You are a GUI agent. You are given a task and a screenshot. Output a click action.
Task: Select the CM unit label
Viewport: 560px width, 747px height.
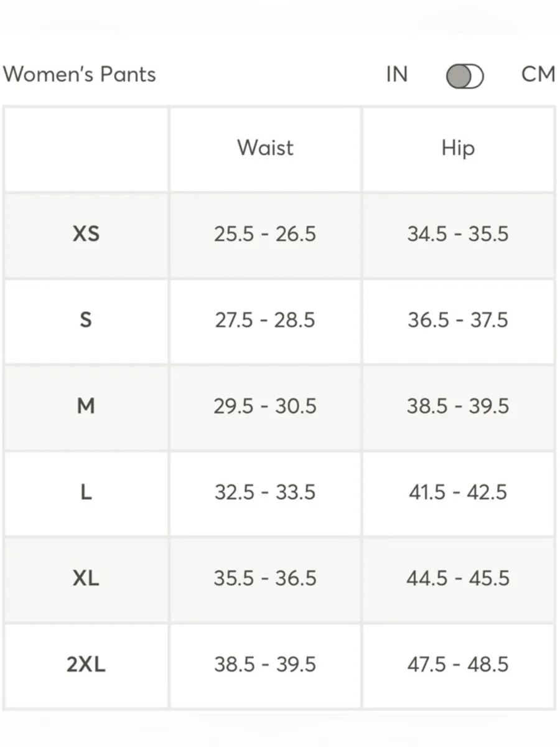538,74
